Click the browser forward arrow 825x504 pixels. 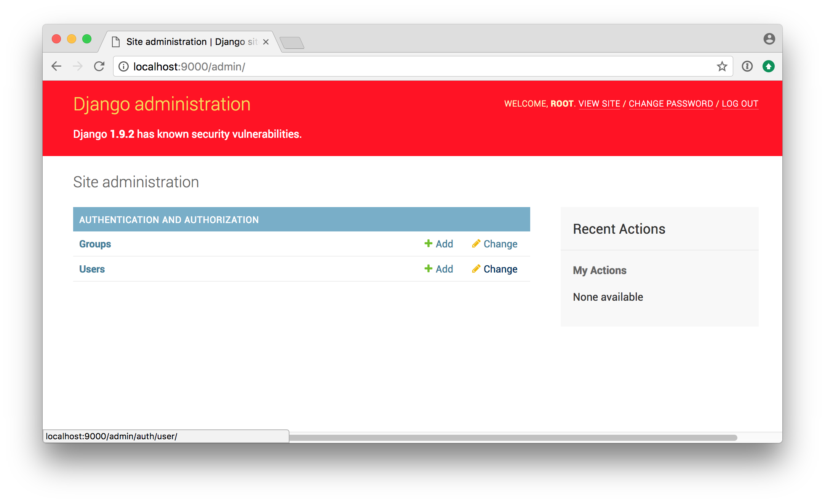tap(78, 66)
